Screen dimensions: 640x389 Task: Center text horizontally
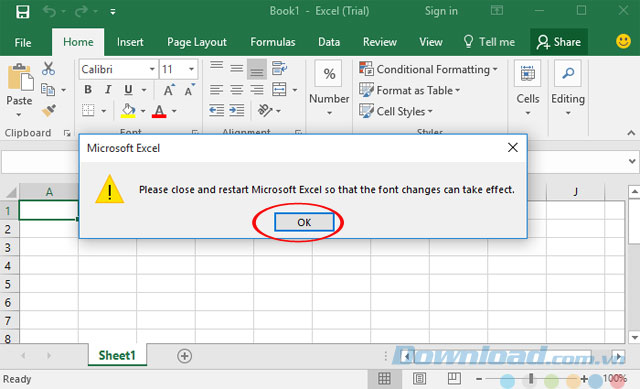pos(236,89)
